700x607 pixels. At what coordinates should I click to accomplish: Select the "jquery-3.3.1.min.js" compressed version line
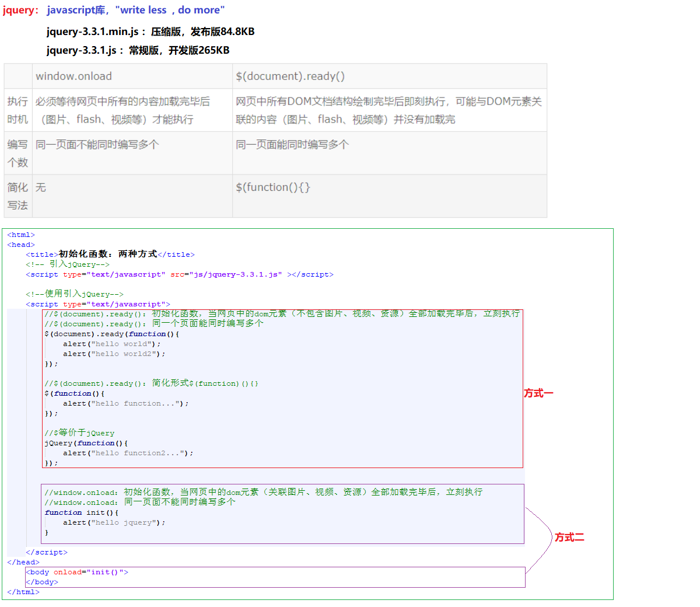click(150, 32)
